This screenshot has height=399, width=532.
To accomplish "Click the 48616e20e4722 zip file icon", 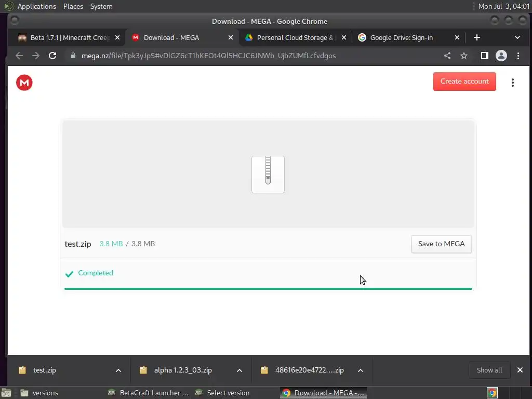I will point(264,370).
